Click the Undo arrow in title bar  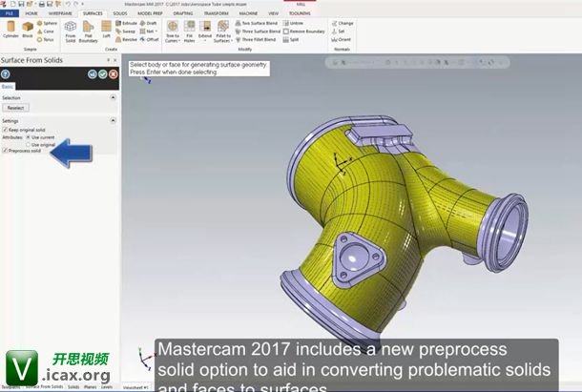click(68, 4)
